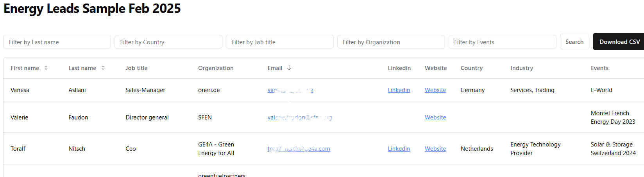Open Toralf Nitsch's Linkedin profile link
This screenshot has width=644, height=177.
coord(399,149)
